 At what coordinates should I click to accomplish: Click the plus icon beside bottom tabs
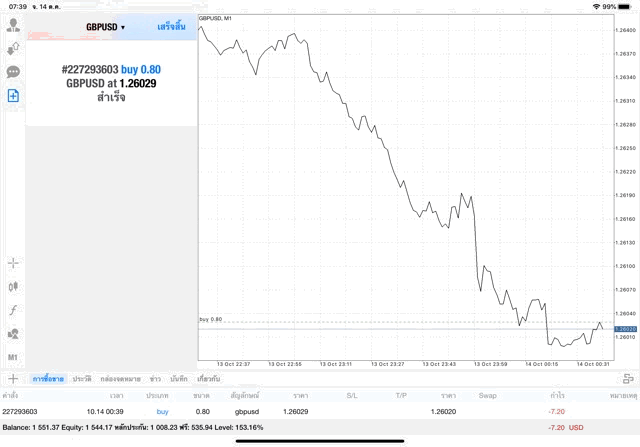coord(13,379)
